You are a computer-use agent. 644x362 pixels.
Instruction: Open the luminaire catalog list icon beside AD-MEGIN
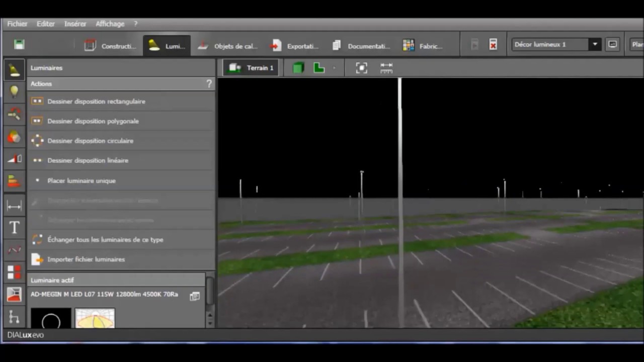click(x=195, y=296)
